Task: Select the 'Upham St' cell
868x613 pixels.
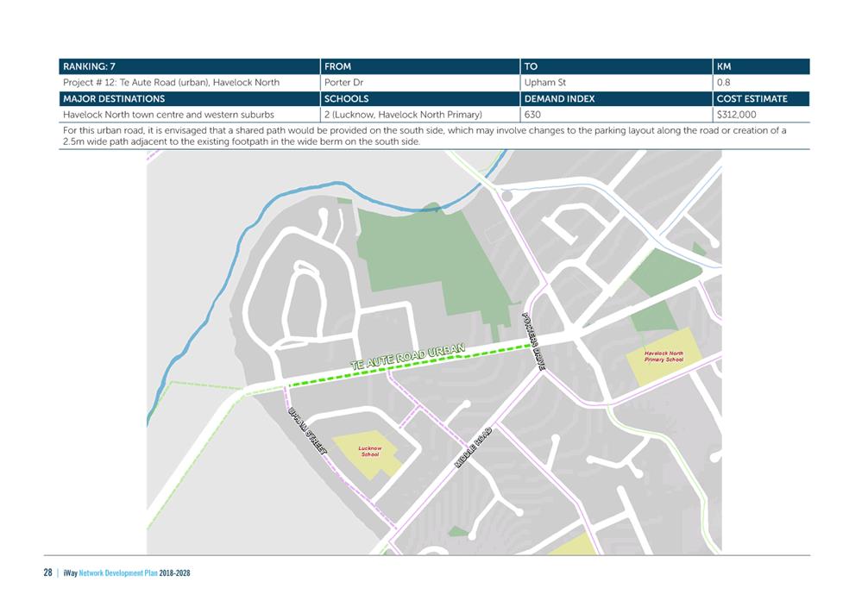Action: [616, 83]
